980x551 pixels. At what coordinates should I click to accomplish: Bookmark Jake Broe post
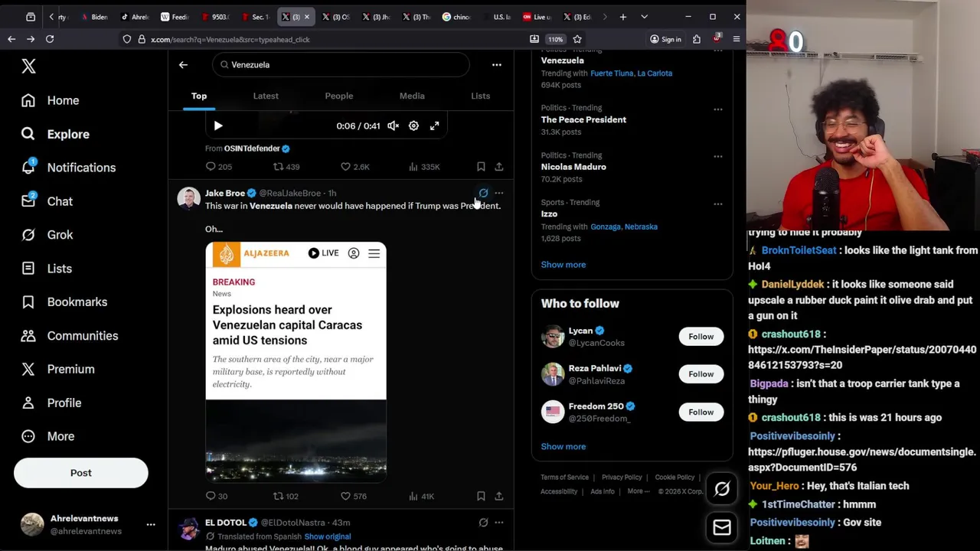point(481,497)
